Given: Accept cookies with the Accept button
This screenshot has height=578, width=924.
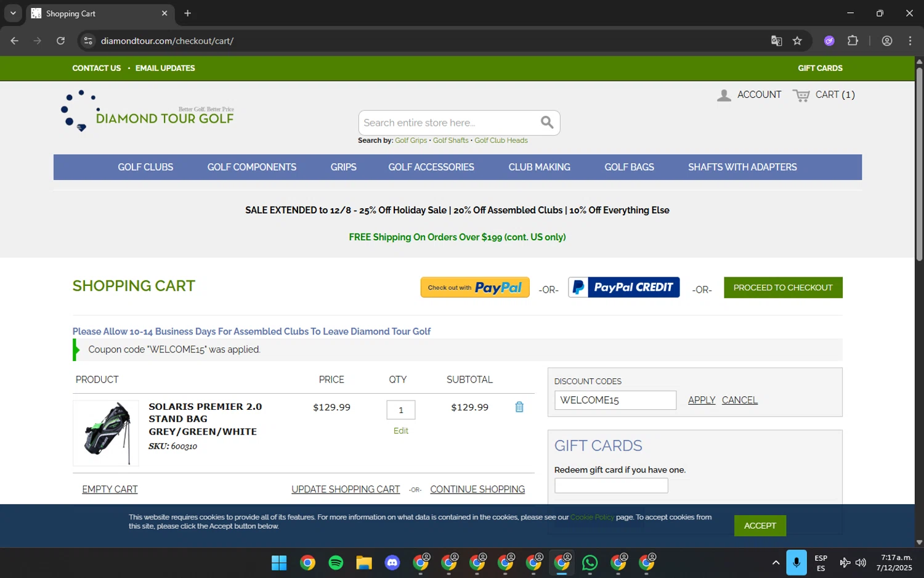Looking at the screenshot, I should pyautogui.click(x=760, y=526).
